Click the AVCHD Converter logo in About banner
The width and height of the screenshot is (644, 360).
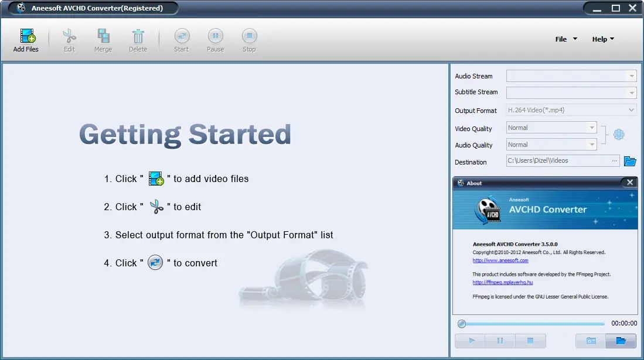(x=488, y=211)
